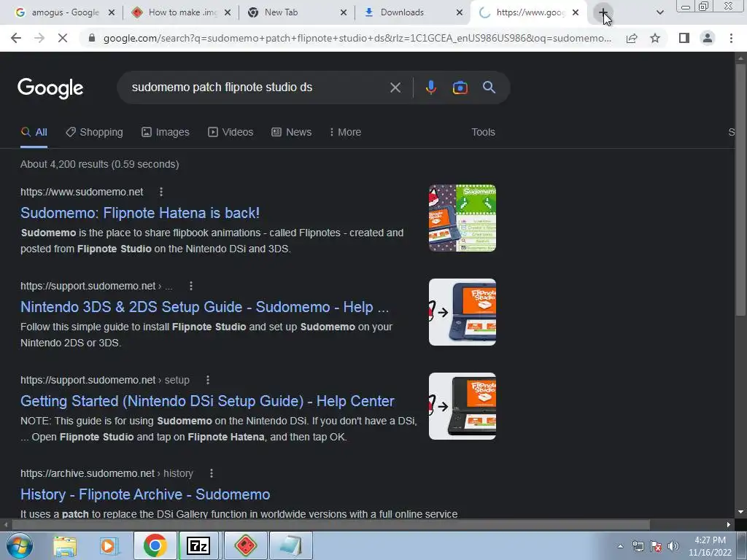Open the Chrome profile avatar

[x=708, y=38]
